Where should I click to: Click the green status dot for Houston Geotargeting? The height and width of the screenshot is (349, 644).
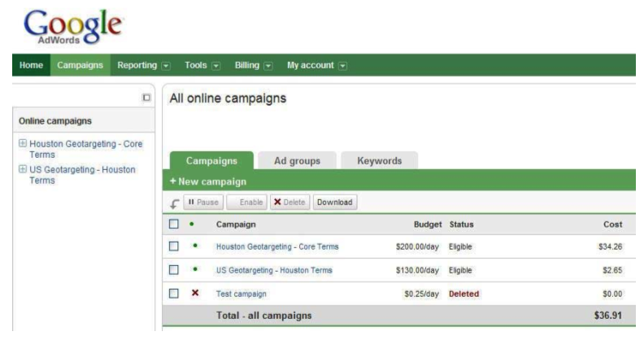coord(195,246)
